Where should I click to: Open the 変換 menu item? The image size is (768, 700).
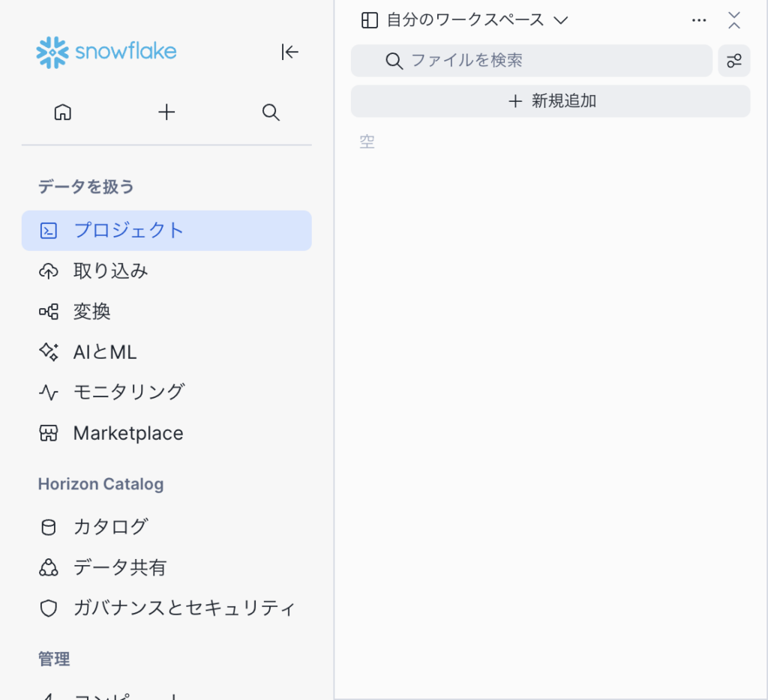91,311
